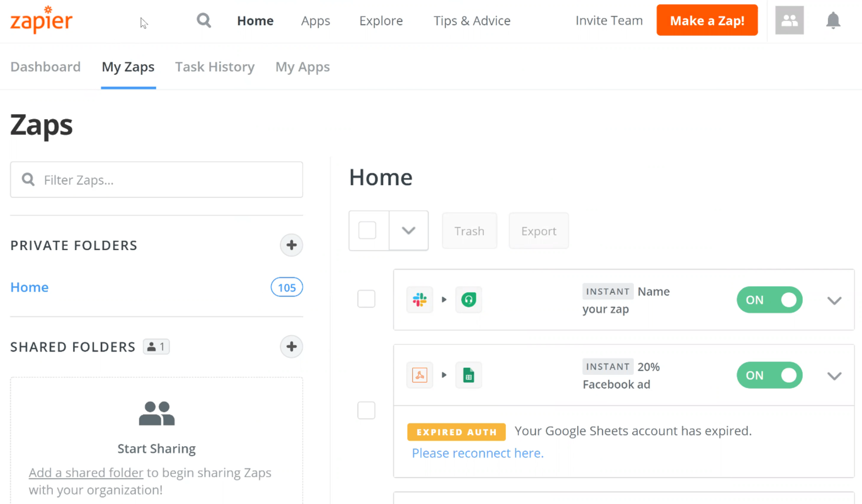This screenshot has height=504, width=862.
Task: Expand the 20% Facebook ad row chevron
Action: [x=834, y=376]
